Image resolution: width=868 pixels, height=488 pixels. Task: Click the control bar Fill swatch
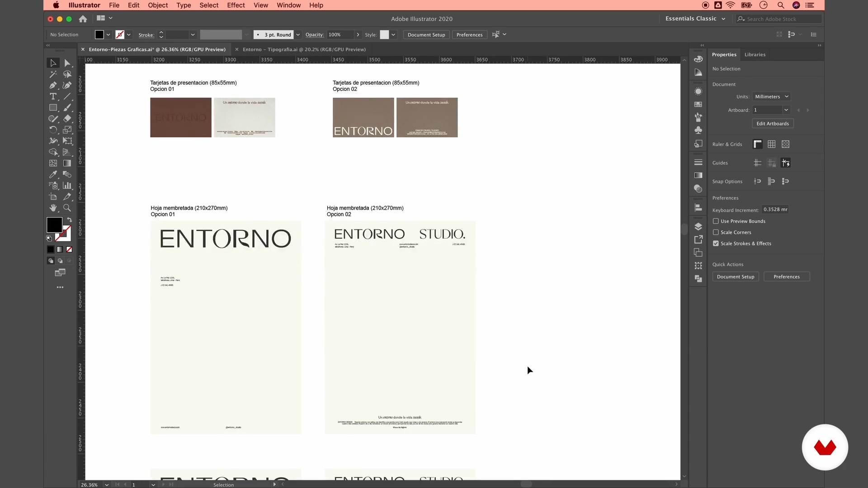coord(99,35)
